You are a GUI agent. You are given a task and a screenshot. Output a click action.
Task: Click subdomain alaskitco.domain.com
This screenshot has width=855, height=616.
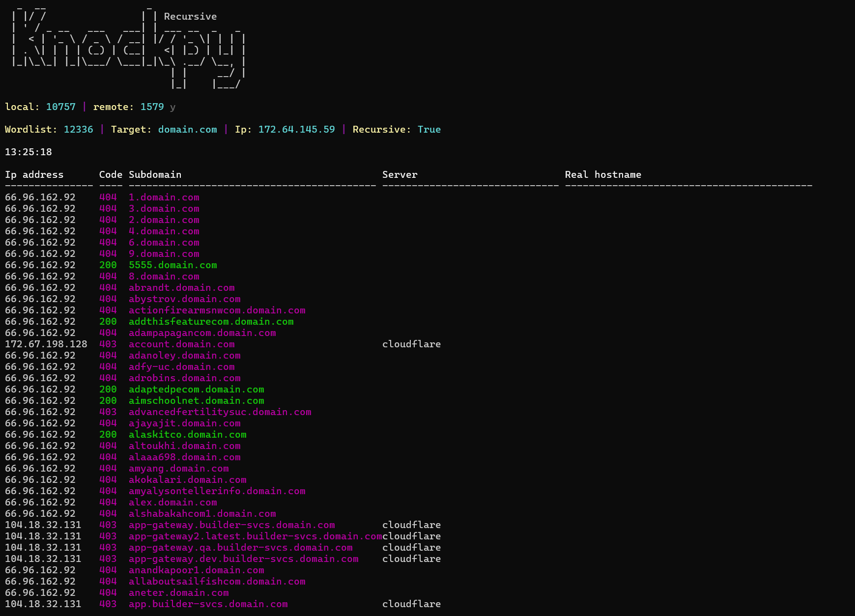(x=188, y=434)
